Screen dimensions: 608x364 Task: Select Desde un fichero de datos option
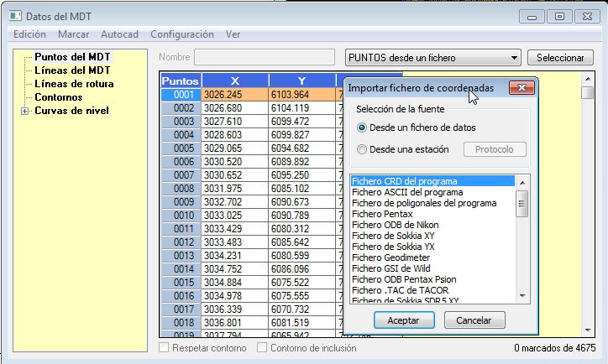click(x=417, y=127)
